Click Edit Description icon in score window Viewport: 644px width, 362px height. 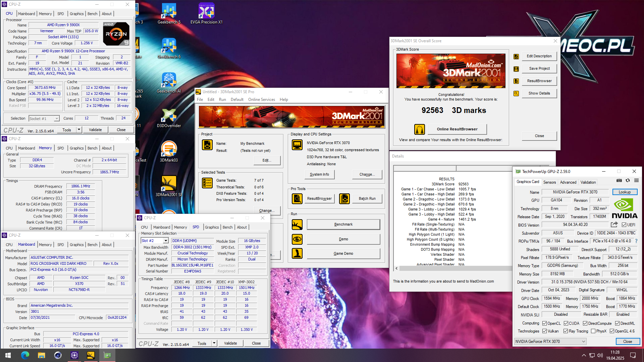(x=516, y=56)
